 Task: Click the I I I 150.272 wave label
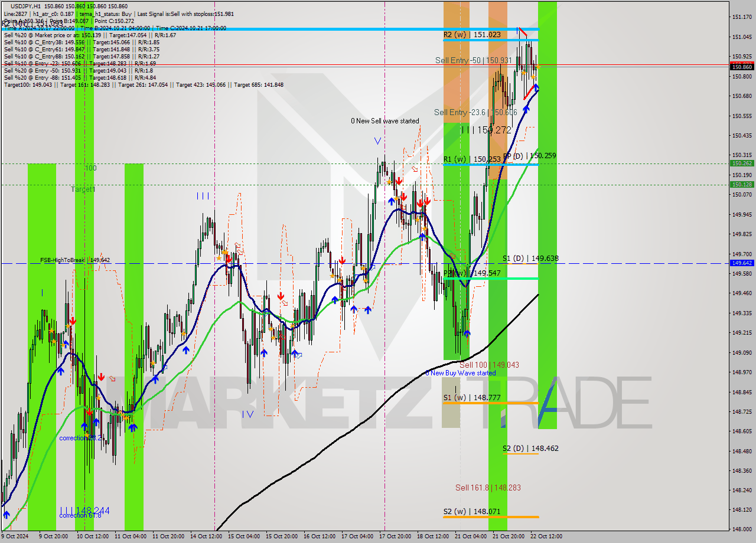pos(486,130)
